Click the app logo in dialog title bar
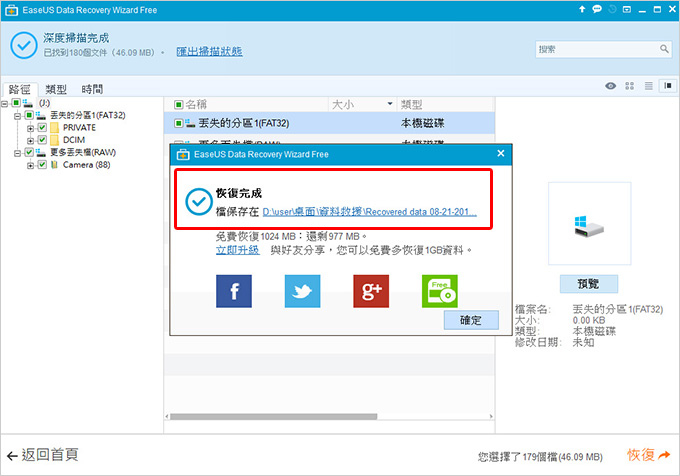The width and height of the screenshot is (680, 476). [x=183, y=154]
